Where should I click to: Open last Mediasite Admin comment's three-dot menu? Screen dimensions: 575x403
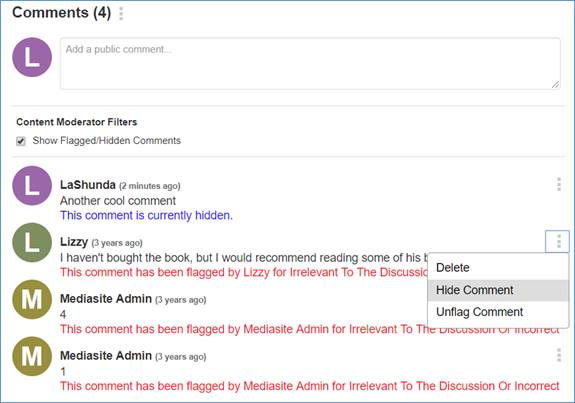tap(558, 355)
